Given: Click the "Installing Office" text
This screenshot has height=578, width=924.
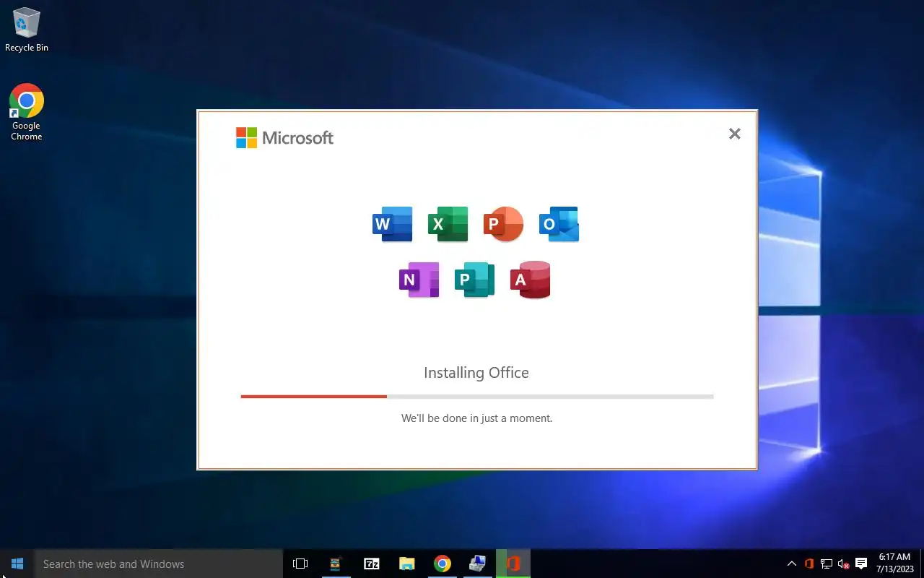Looking at the screenshot, I should (x=476, y=373).
